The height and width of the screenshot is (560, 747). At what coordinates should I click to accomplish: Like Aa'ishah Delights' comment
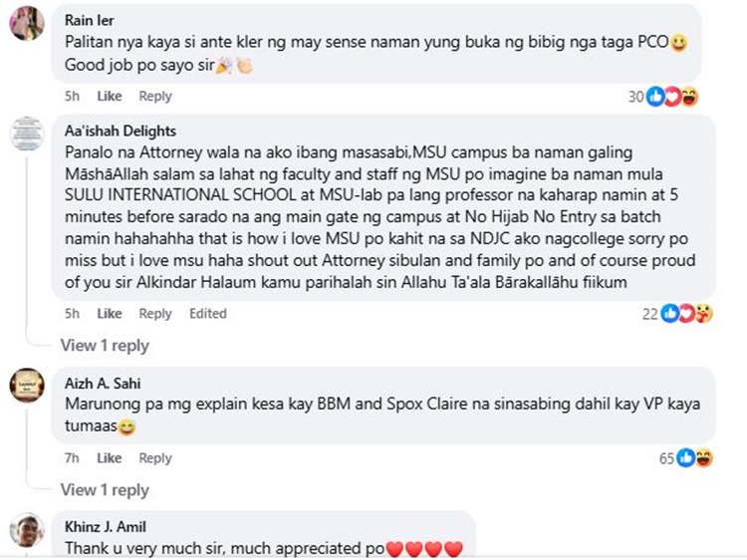click(x=110, y=314)
